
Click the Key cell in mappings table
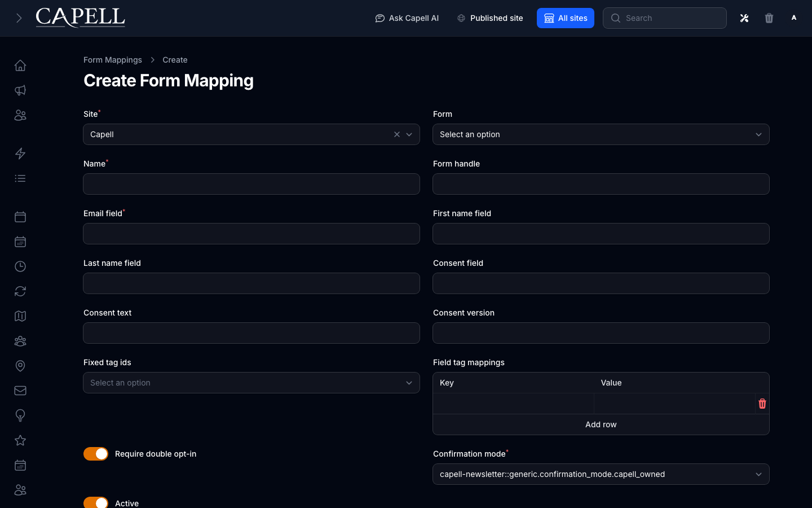tap(513, 404)
